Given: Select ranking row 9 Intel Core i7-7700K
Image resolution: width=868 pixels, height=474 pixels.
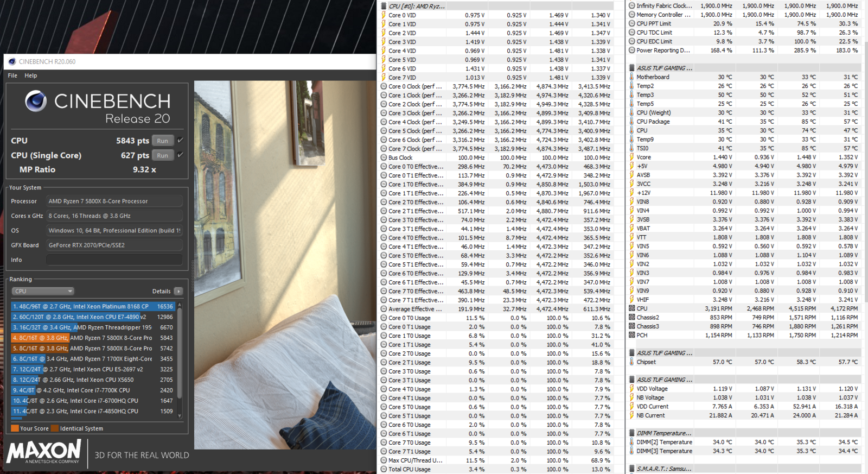Looking at the screenshot, I should click(x=93, y=390).
